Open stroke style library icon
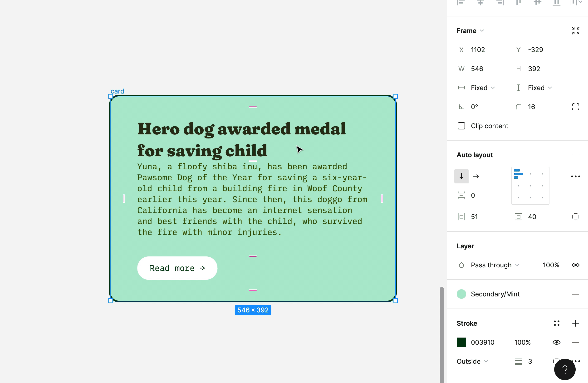The width and height of the screenshot is (588, 383). tap(556, 323)
